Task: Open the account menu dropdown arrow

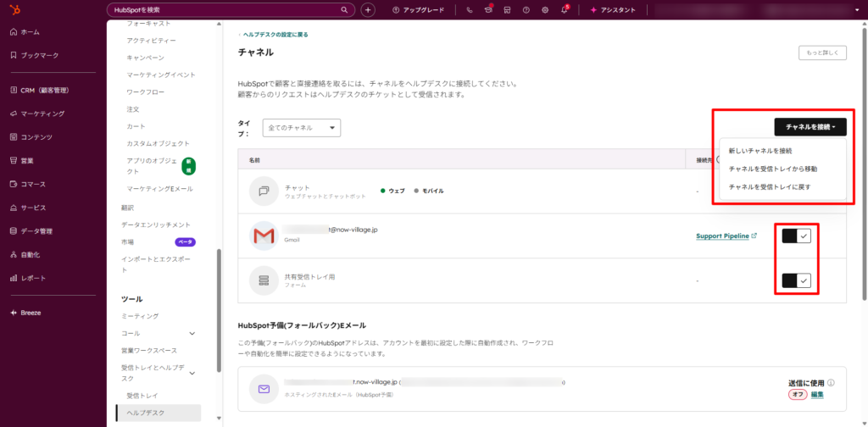Action: (857, 10)
